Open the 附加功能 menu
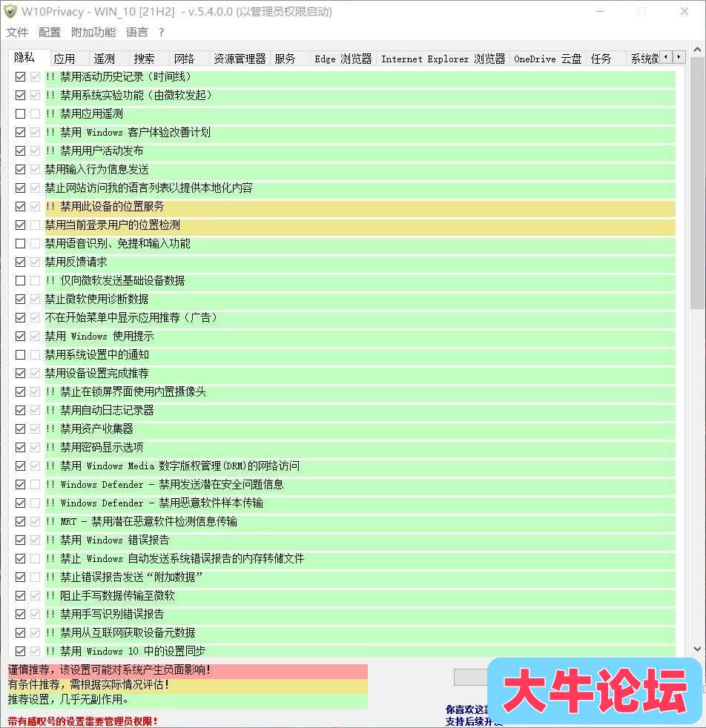The image size is (706, 728). coord(93,32)
